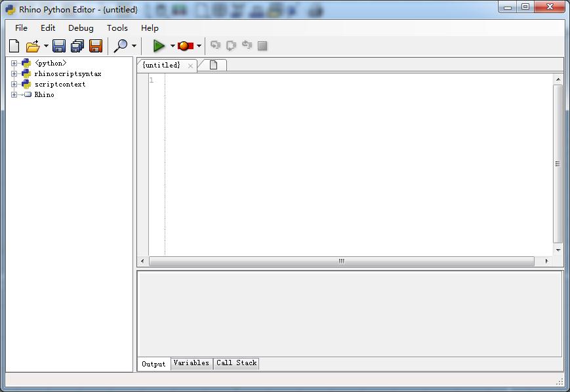Click the Step Out debug icon

pyautogui.click(x=247, y=45)
